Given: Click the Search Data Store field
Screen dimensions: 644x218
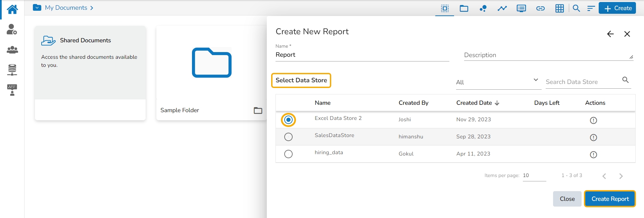Looking at the screenshot, I should coord(583,82).
